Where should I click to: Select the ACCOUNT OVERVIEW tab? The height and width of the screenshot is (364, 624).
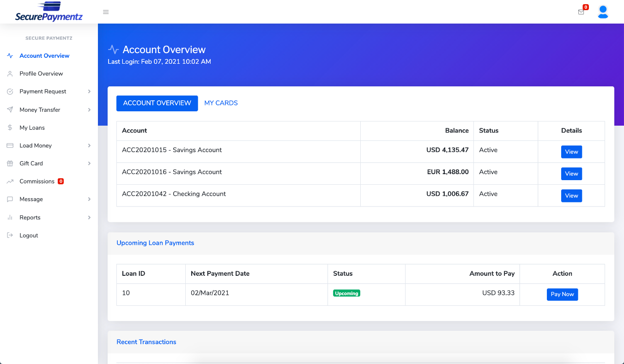(x=157, y=103)
